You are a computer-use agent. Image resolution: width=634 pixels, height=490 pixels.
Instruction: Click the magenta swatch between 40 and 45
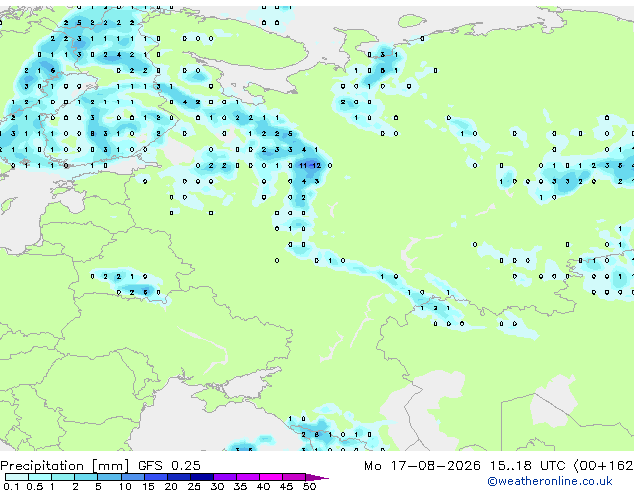click(271, 477)
